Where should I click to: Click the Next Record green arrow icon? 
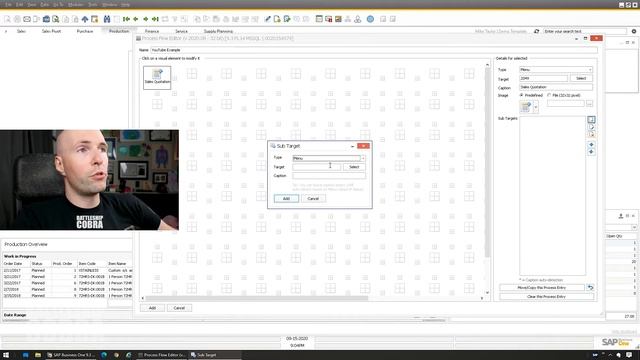click(145, 19)
